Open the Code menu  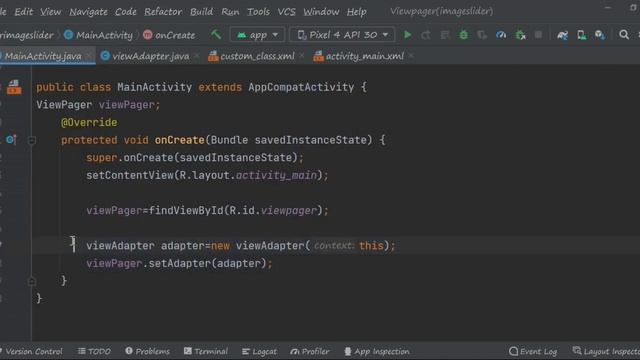coord(126,12)
